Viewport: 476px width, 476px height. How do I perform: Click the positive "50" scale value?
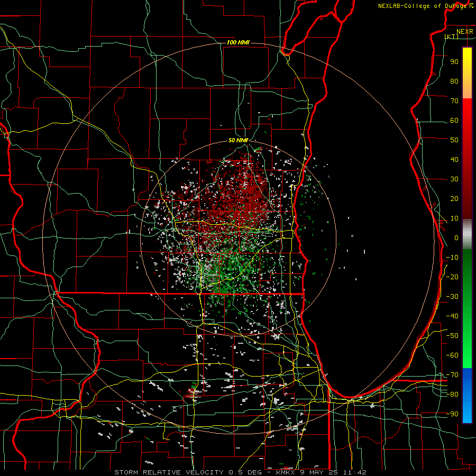[x=454, y=140]
